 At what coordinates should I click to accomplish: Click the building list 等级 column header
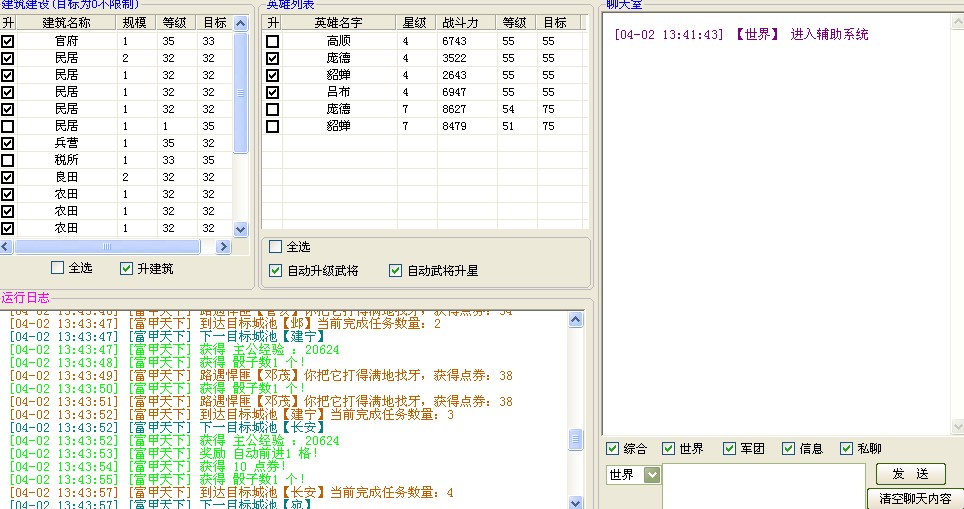pos(177,23)
